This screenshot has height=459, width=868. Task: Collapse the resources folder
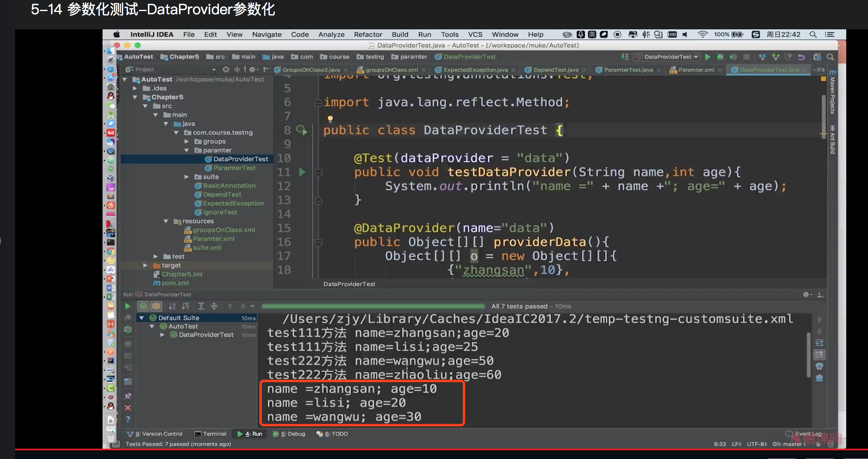[166, 221]
